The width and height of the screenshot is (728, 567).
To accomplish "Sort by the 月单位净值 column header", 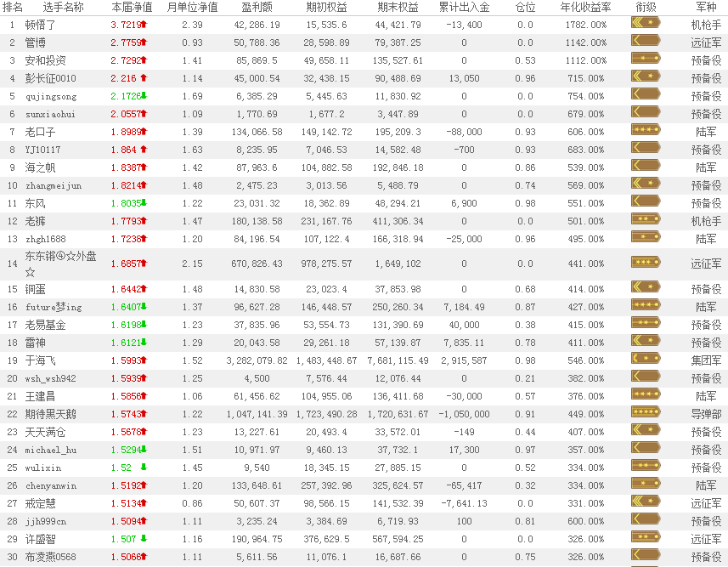I will [x=192, y=7].
